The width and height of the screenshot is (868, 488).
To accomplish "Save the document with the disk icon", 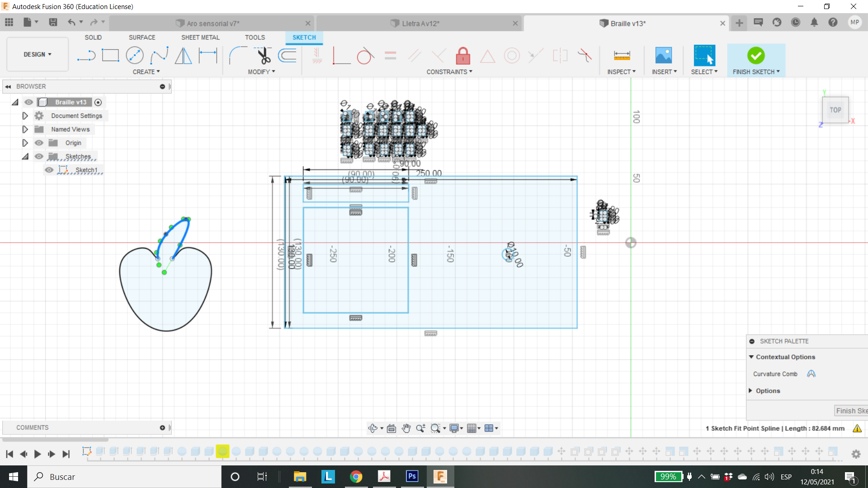I will pos(53,22).
